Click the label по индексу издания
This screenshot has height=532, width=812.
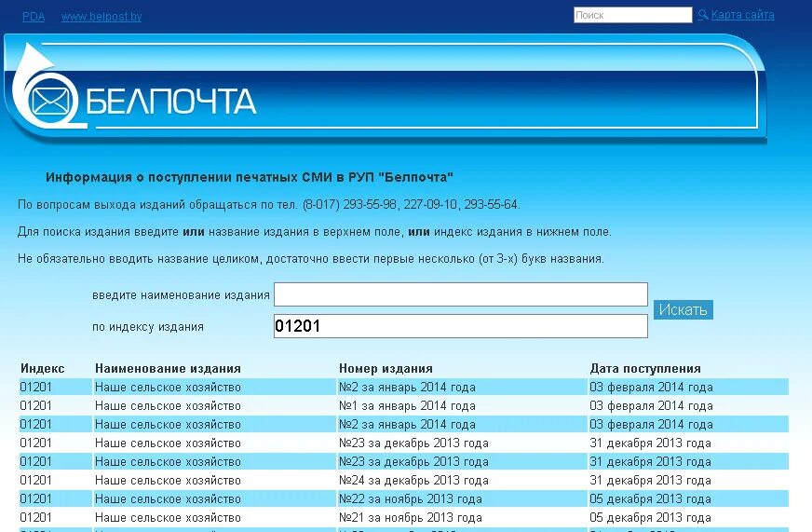[147, 327]
